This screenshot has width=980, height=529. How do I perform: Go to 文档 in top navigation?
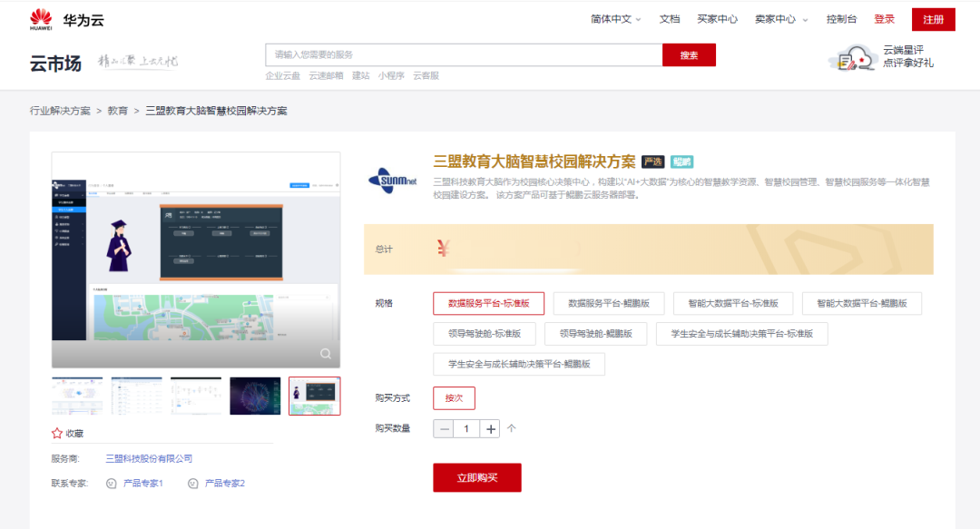(670, 19)
